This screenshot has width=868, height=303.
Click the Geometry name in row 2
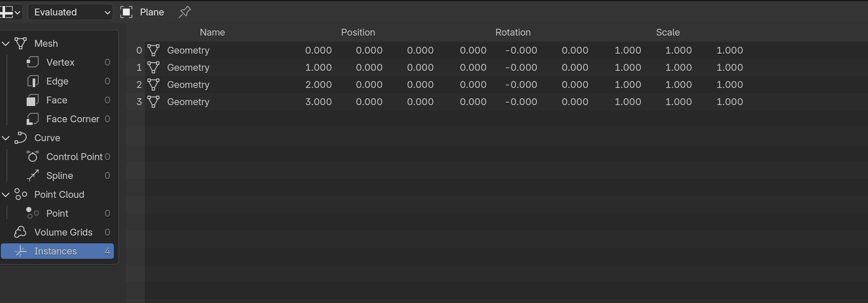click(x=188, y=85)
